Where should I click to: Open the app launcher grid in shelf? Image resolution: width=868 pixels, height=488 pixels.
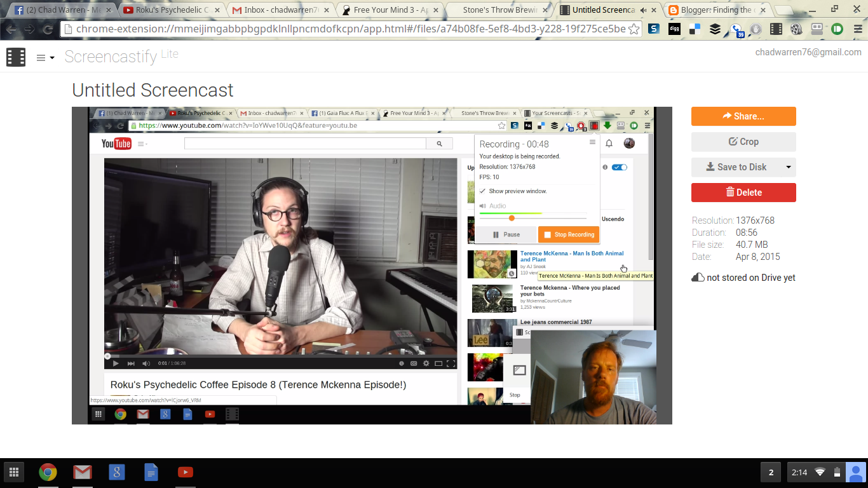pyautogui.click(x=14, y=472)
